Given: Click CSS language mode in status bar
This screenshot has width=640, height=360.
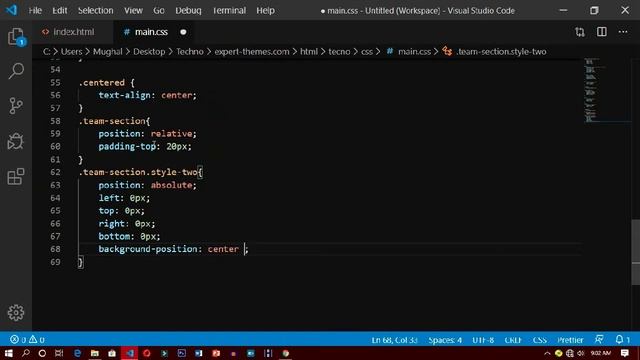Looking at the screenshot, I should (540, 340).
